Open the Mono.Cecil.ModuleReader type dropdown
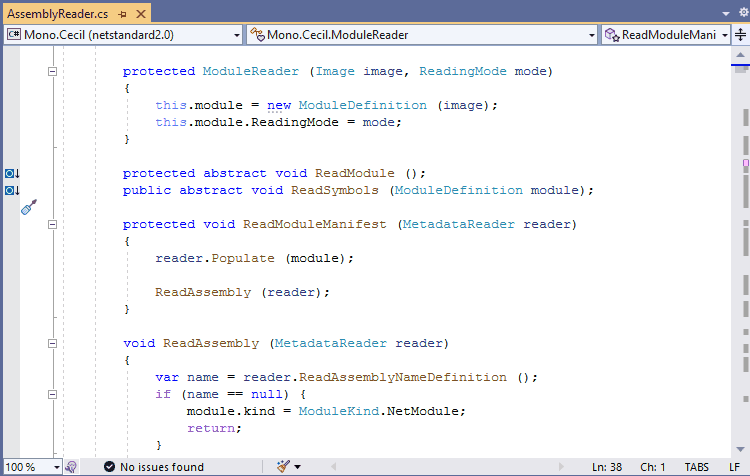The width and height of the screenshot is (750, 476). (x=423, y=35)
